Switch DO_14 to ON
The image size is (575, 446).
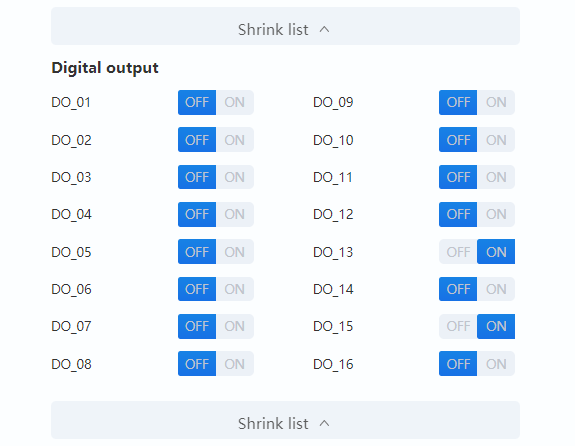(x=496, y=289)
